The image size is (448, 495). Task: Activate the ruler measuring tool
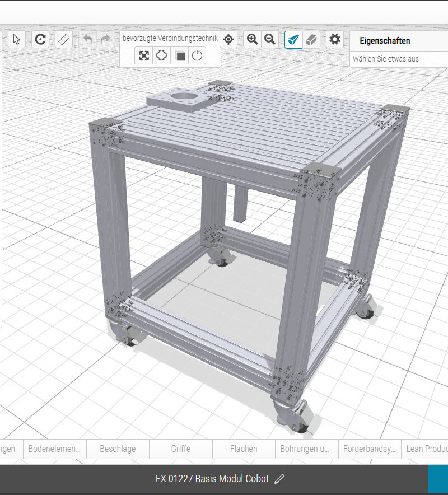click(64, 39)
